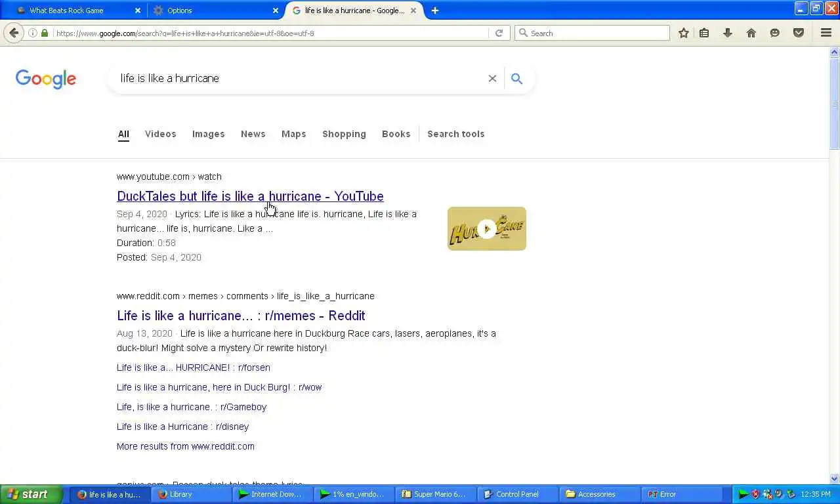Click the vertical scrollbar thumb

pyautogui.click(x=835, y=103)
